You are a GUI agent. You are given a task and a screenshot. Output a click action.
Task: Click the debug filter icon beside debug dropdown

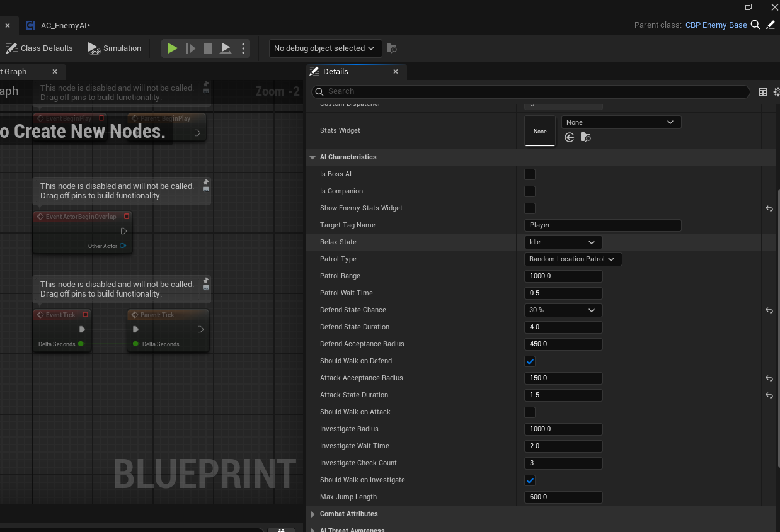point(391,48)
